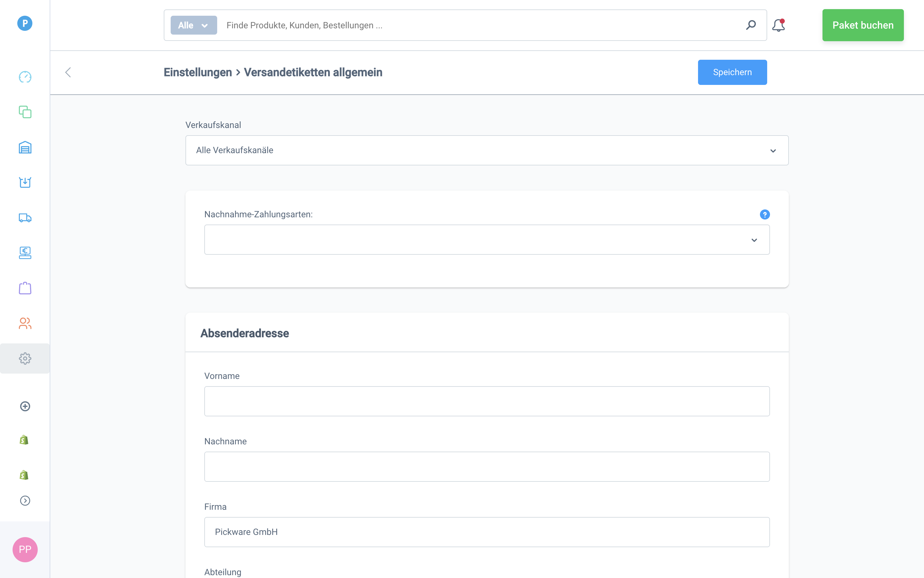Click the shopping bag icon in sidebar
This screenshot has width=924, height=578.
[25, 288]
